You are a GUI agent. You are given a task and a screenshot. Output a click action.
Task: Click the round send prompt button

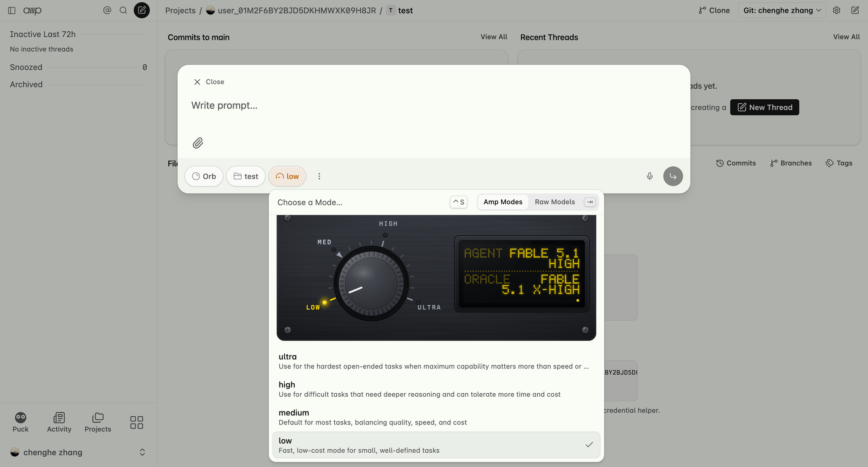pos(673,176)
